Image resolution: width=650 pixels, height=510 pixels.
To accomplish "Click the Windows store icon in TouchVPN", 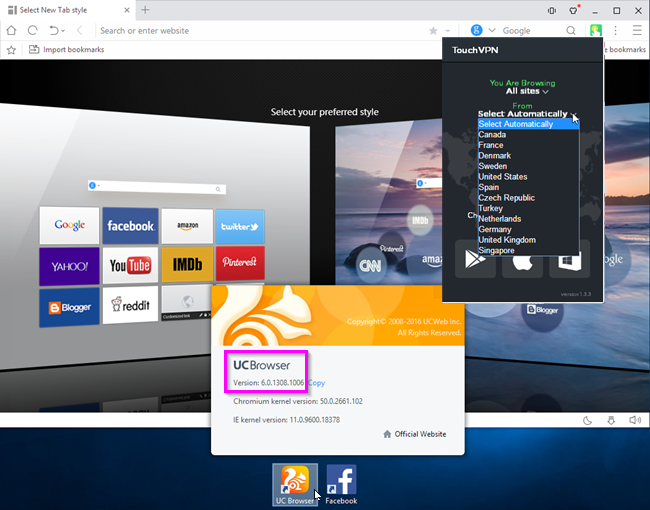I will [x=570, y=263].
